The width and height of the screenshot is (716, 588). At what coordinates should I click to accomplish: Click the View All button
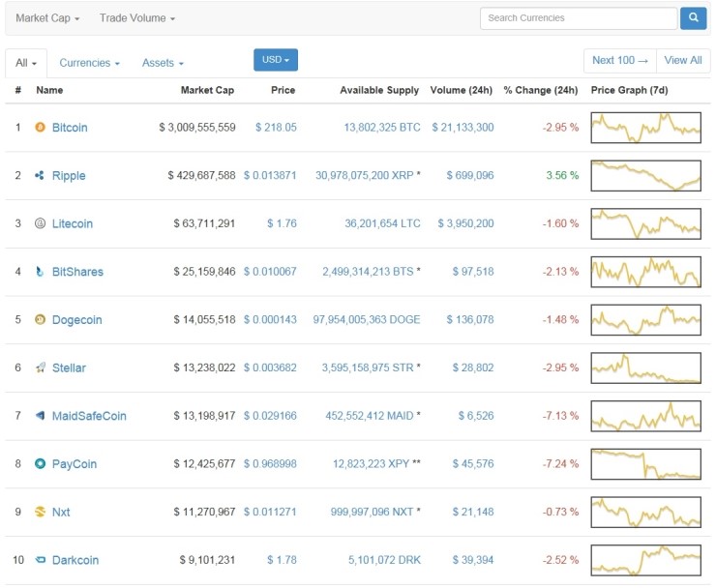[683, 61]
